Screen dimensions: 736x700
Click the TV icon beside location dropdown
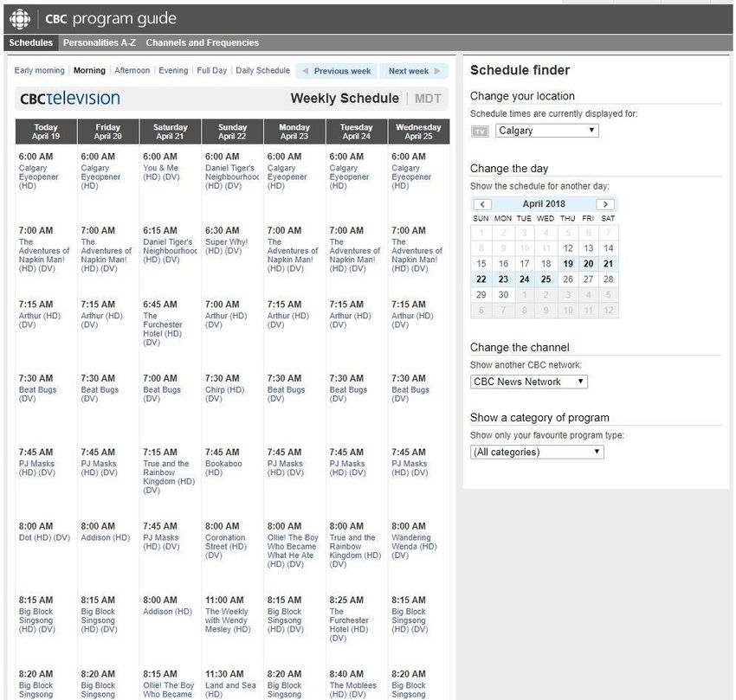(x=480, y=132)
